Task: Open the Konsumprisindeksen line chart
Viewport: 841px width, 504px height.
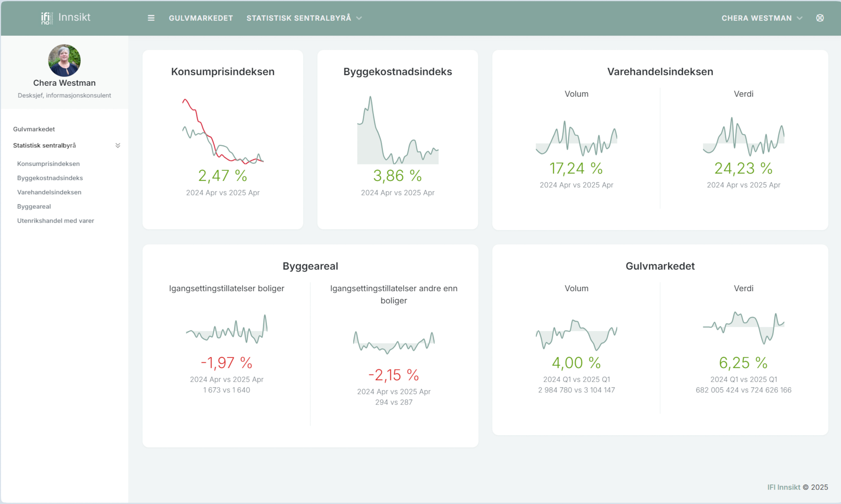Action: [x=223, y=131]
